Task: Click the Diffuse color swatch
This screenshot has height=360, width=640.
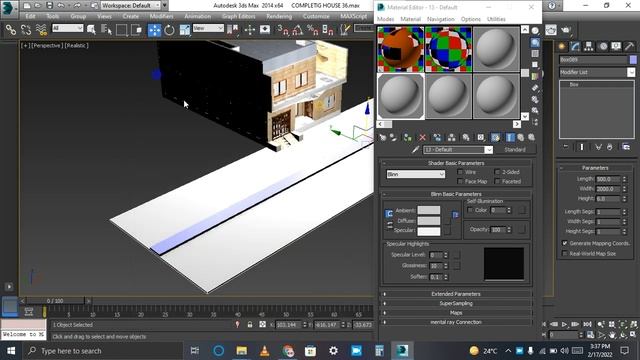Action: point(429,221)
